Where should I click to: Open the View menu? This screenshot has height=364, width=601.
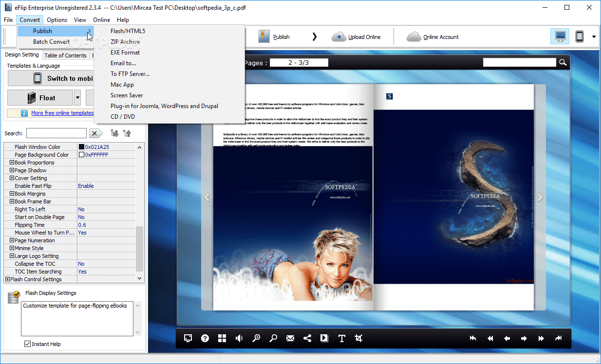pos(80,20)
